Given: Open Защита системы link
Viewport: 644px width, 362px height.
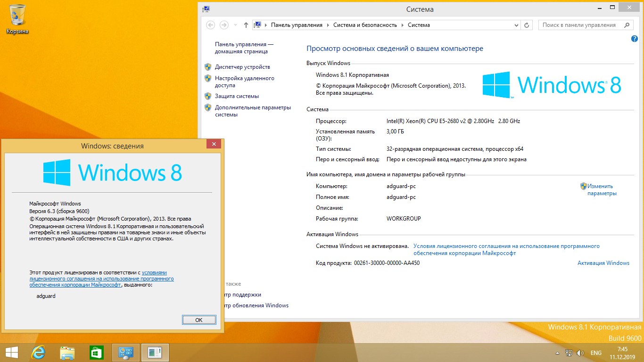Looking at the screenshot, I should pyautogui.click(x=237, y=96).
